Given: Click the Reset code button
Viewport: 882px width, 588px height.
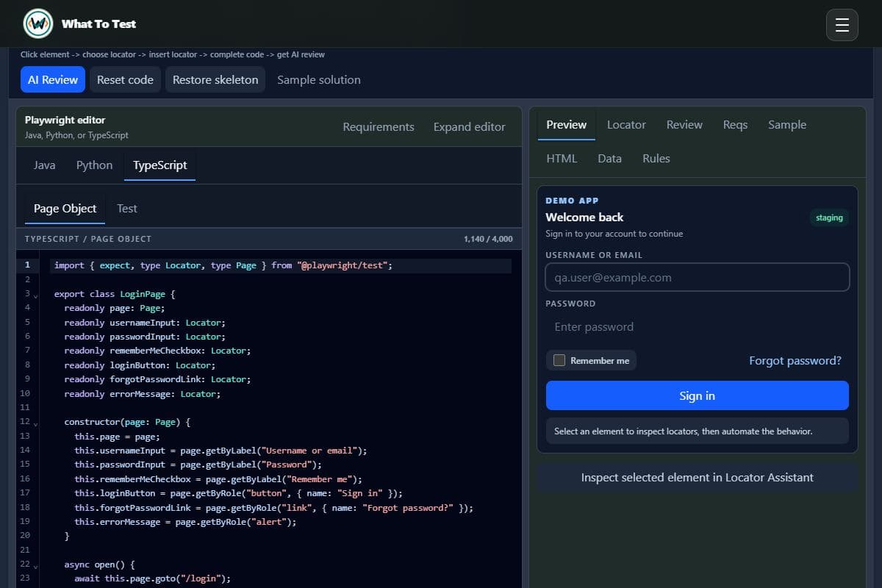Looking at the screenshot, I should click(125, 79).
